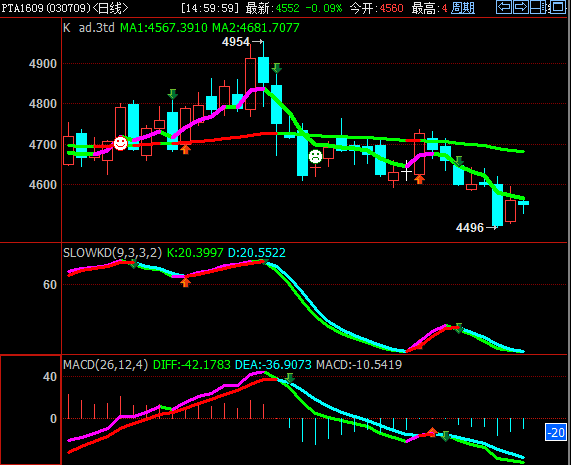This screenshot has height=465, width=571.
Task: Select the 4496 low price label
Action: click(470, 228)
